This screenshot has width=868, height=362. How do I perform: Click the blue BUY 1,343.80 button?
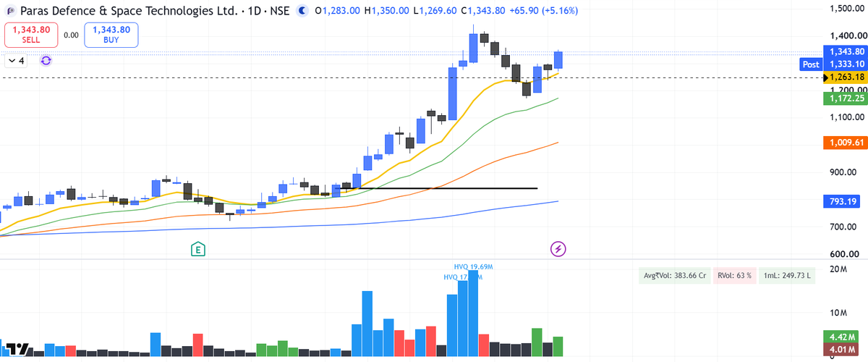point(111,34)
